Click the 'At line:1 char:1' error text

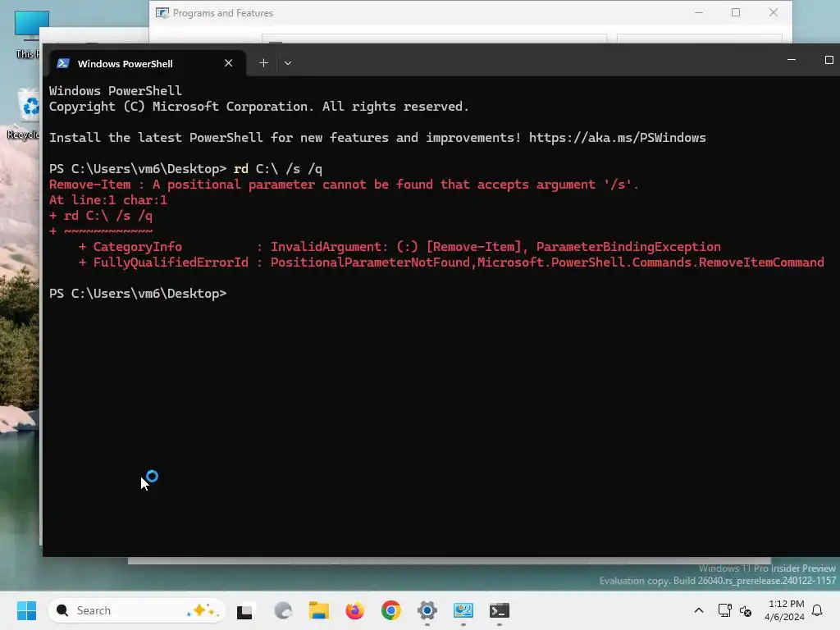tap(108, 200)
